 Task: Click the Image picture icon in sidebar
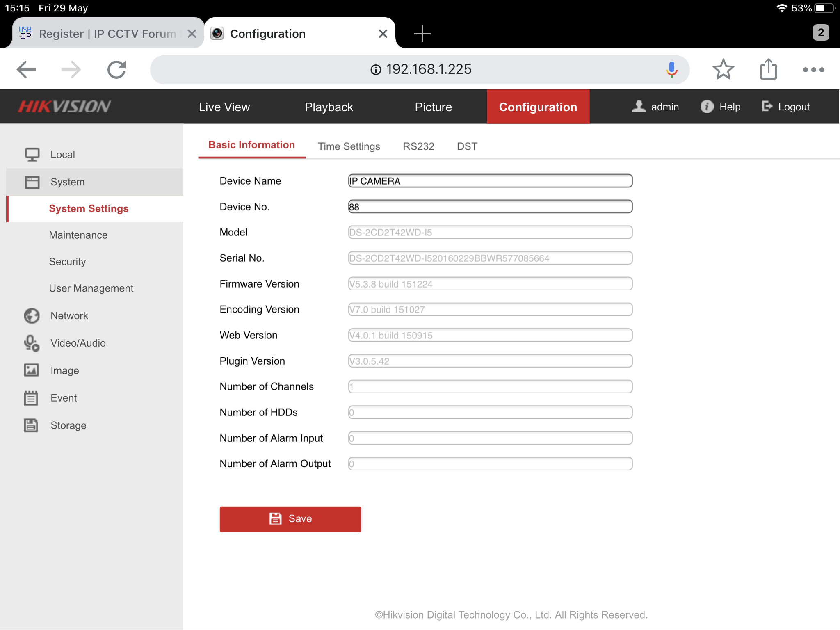pyautogui.click(x=31, y=370)
